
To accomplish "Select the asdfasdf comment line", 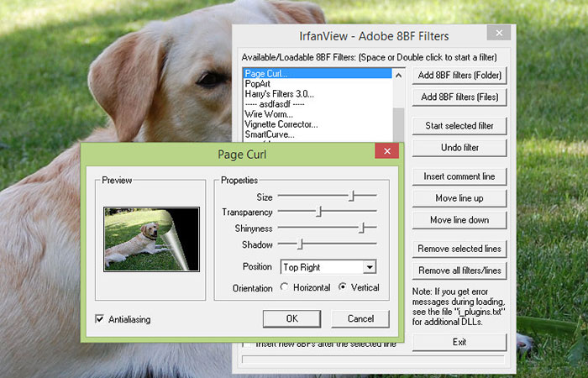I will coord(318,104).
